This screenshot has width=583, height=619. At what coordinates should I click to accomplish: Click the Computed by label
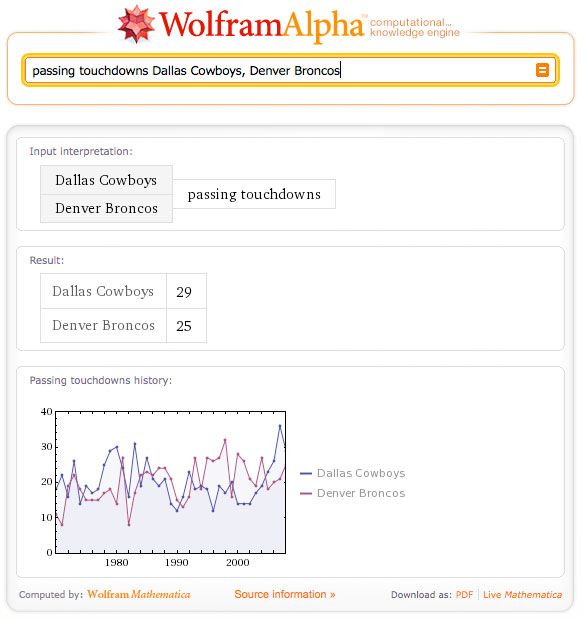(x=51, y=595)
